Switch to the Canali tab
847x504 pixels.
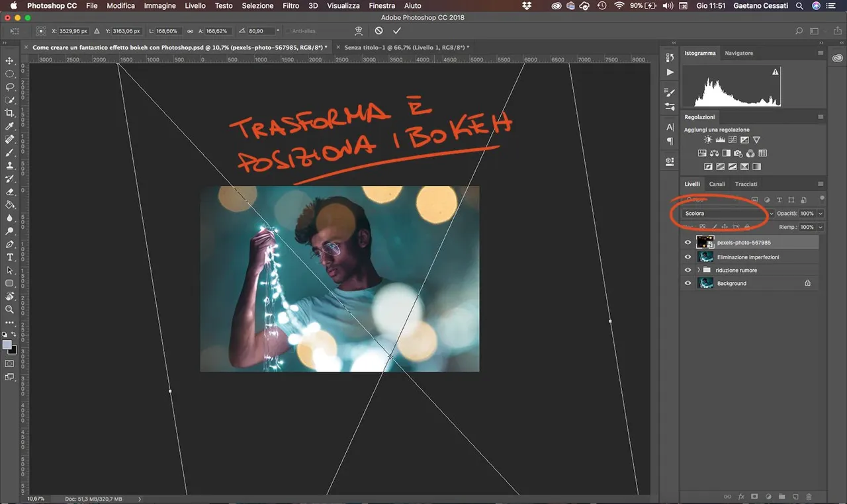pos(717,184)
